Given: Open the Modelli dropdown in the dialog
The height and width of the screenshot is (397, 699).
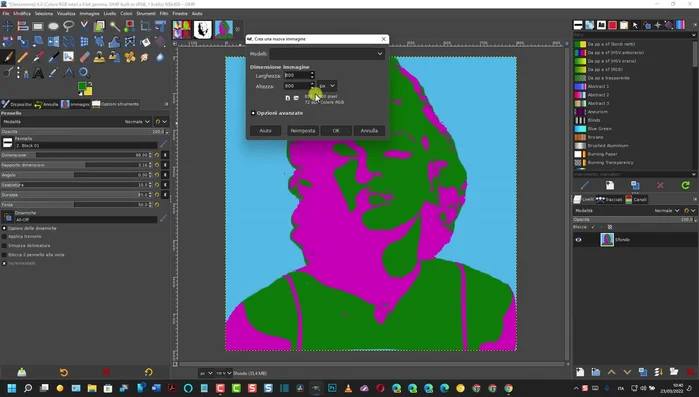Looking at the screenshot, I should [x=327, y=54].
